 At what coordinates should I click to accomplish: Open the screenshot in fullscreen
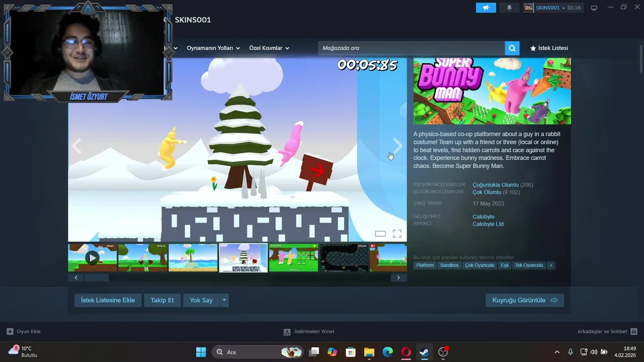click(x=397, y=234)
